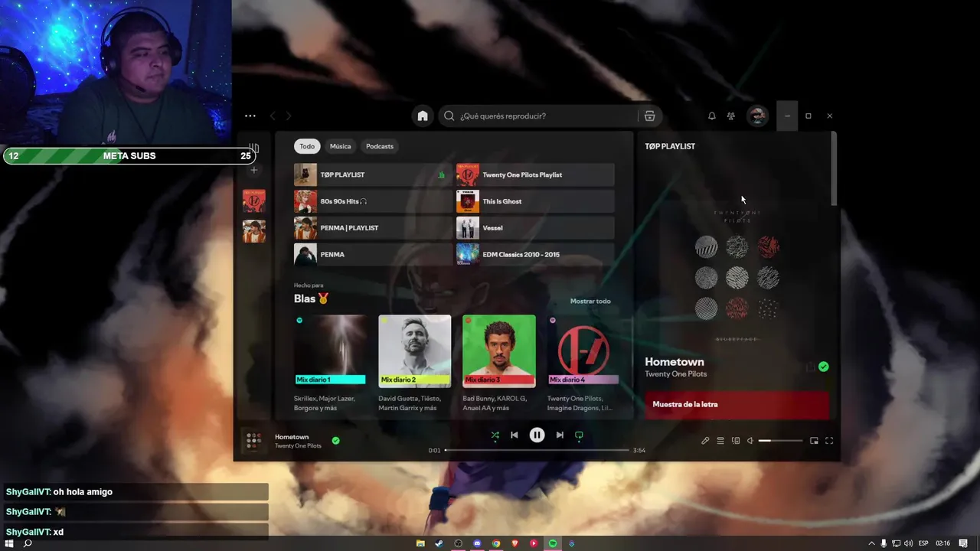Open This Is Ghost shortcut
Screen dimensions: 980x551
(535, 201)
